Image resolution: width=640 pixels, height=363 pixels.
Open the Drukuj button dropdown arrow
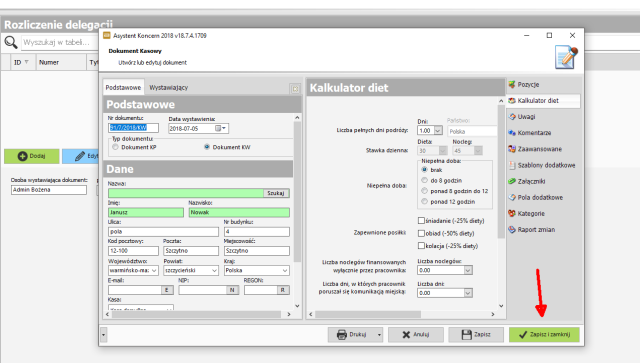[x=379, y=335]
